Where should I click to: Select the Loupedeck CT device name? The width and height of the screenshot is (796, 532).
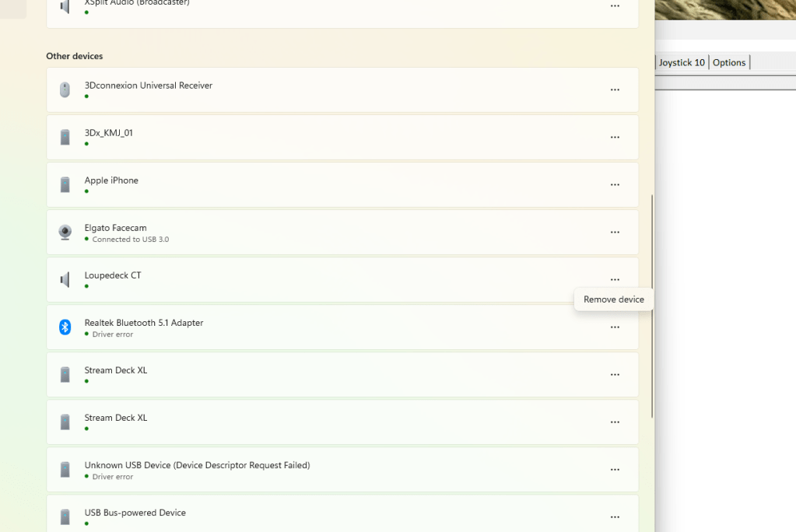coord(113,275)
